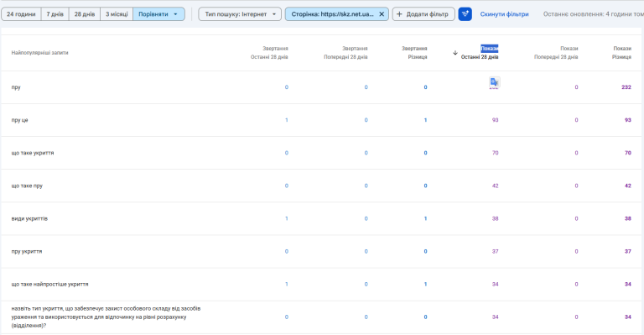Screen dimensions: 644x335
Task: Click the Скинути фільтри link
Action: pos(504,14)
